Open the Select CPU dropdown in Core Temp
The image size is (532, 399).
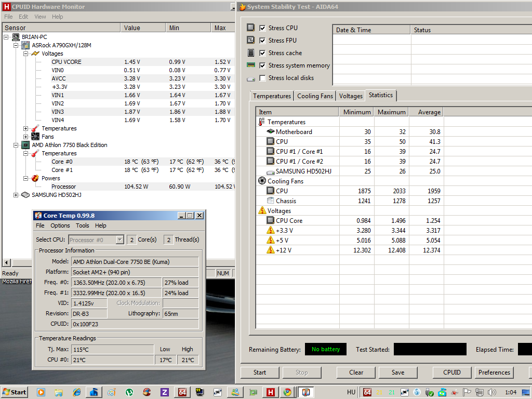point(119,240)
